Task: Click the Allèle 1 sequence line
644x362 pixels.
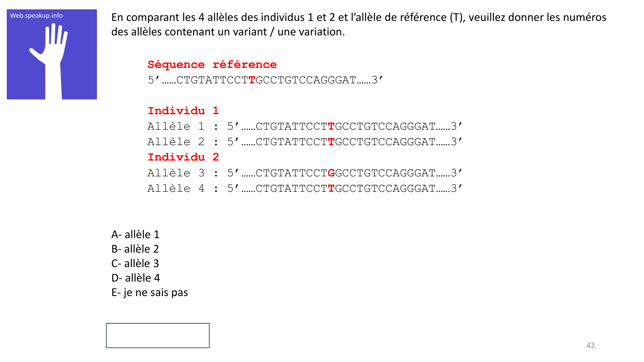Action: point(345,126)
